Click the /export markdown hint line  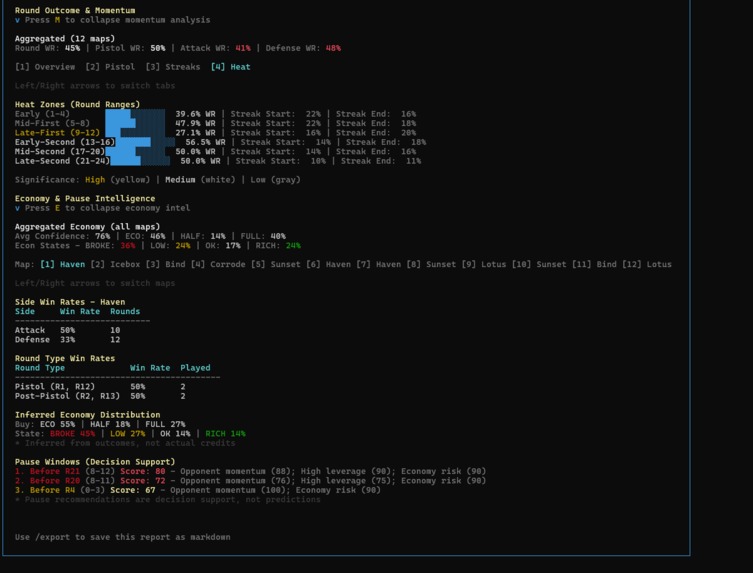(122, 537)
